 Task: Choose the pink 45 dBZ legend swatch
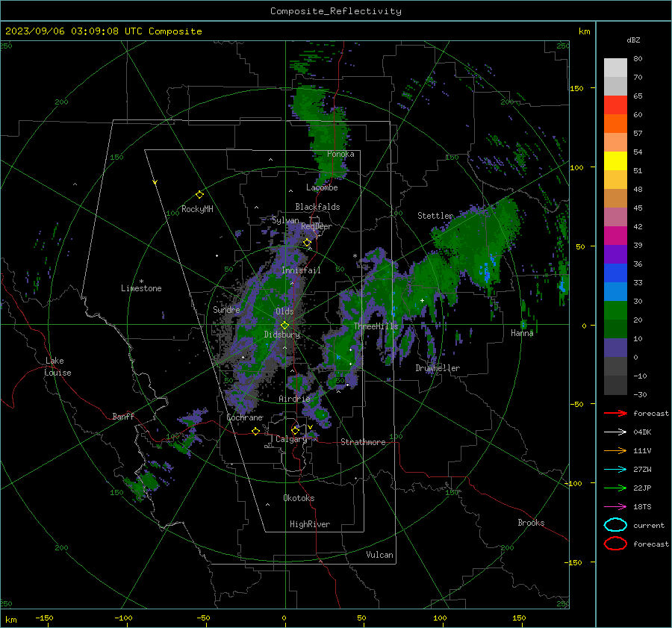615,217
